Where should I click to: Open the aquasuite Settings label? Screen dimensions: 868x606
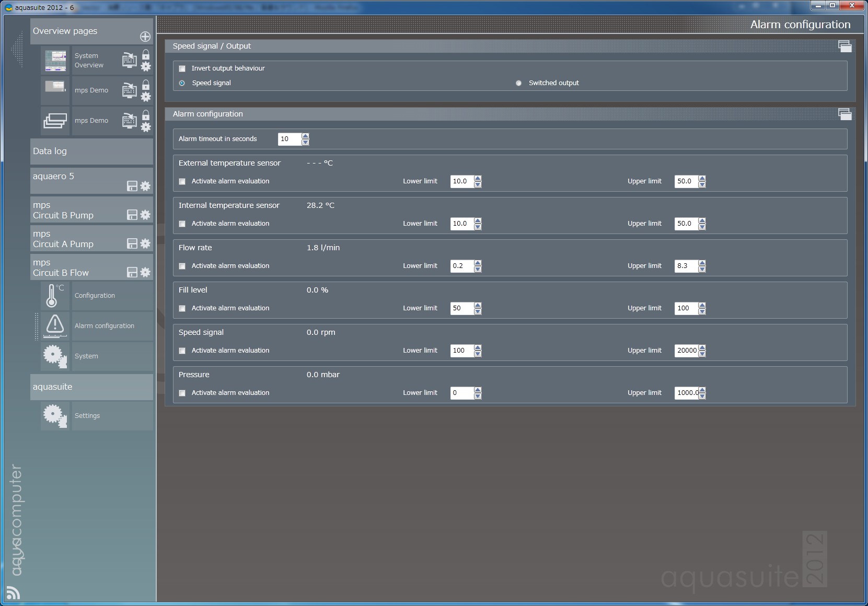(x=87, y=416)
